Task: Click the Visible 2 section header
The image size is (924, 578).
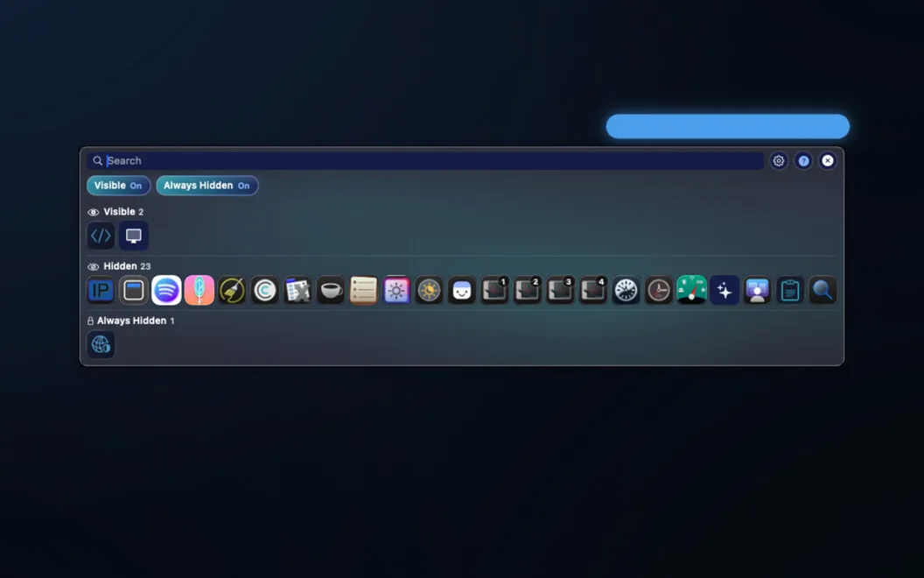Action: point(116,212)
